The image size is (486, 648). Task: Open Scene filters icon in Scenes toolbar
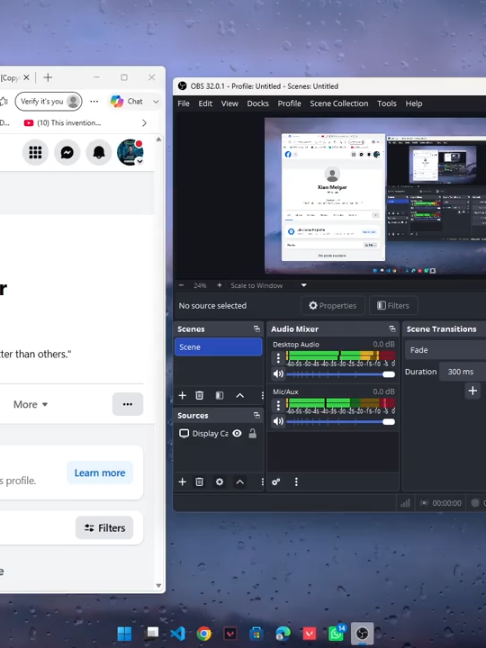click(219, 395)
